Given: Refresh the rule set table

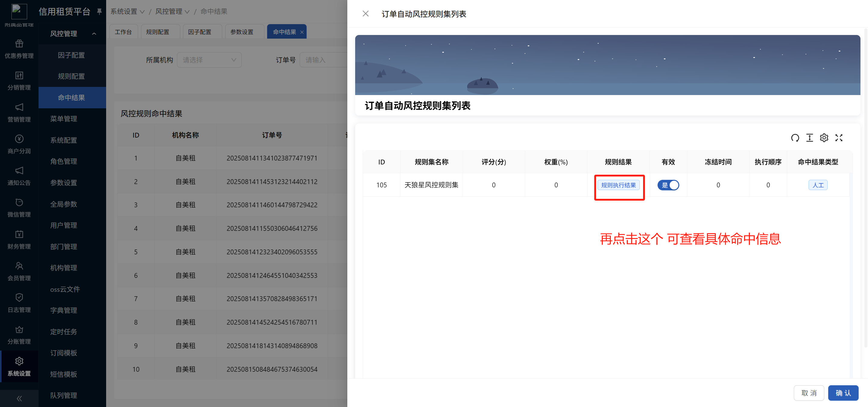Looking at the screenshot, I should coord(795,138).
